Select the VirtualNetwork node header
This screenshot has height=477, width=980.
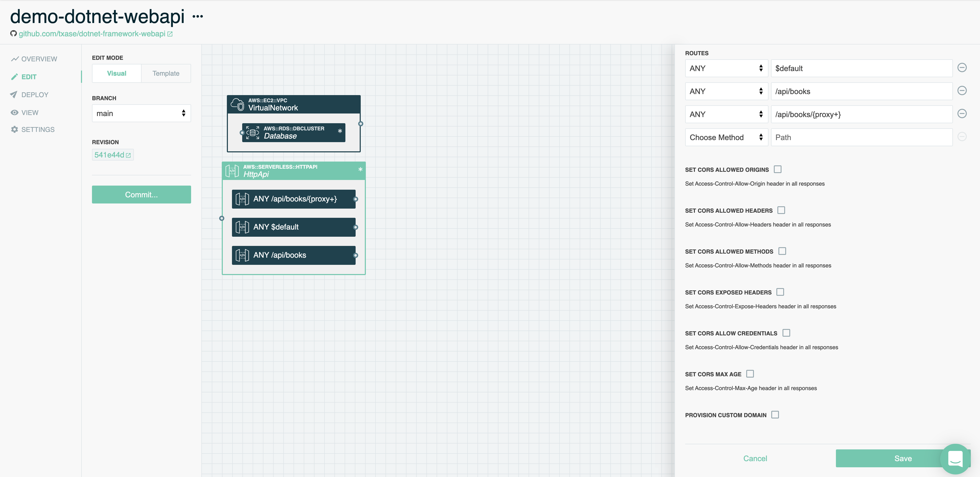tap(294, 104)
